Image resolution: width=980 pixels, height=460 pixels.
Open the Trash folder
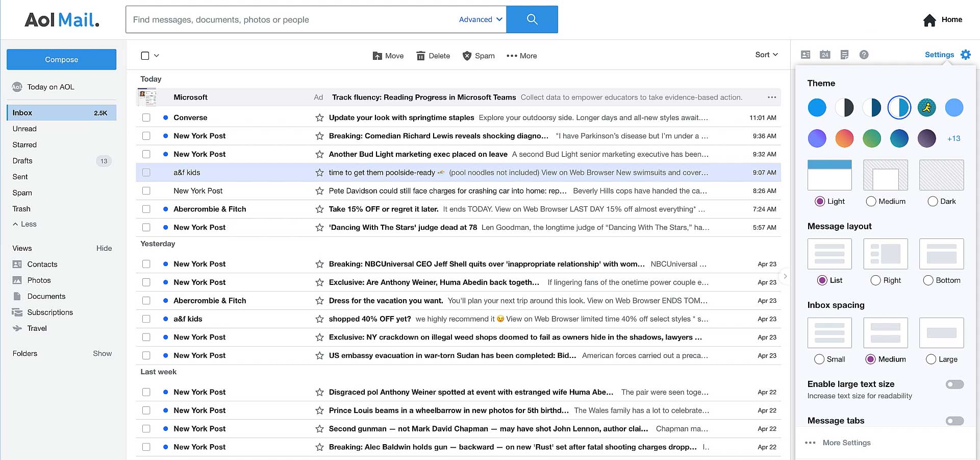(x=21, y=209)
